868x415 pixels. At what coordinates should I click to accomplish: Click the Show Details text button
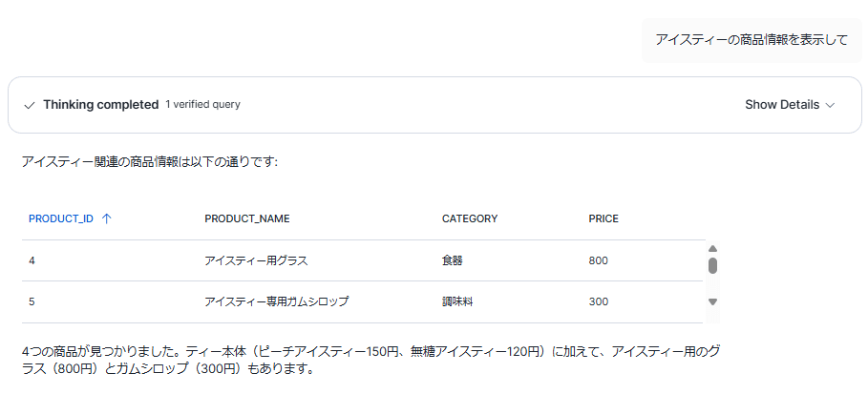pyautogui.click(x=781, y=105)
